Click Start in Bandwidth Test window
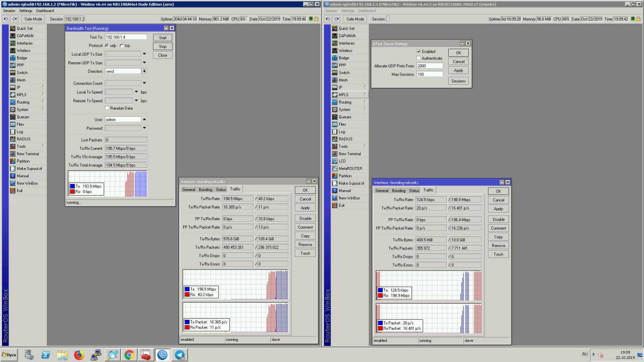 (163, 38)
